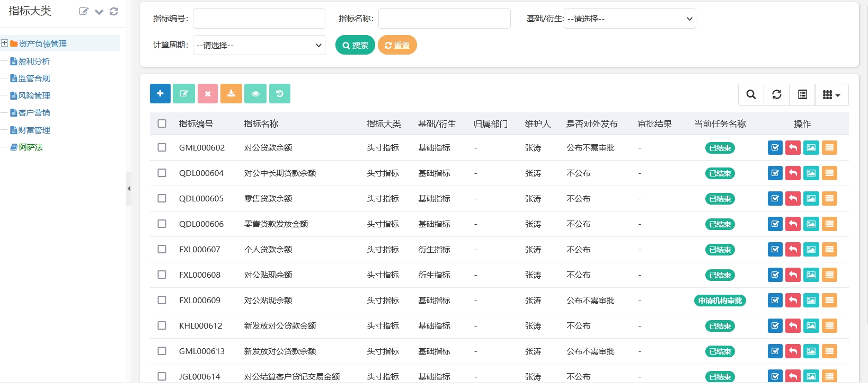Click red undo icon in FXL000609 row
Image resolution: width=868 pixels, height=388 pixels.
click(x=793, y=301)
